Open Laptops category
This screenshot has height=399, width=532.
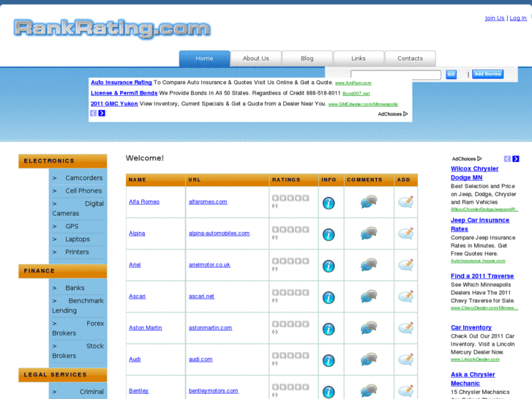pos(78,239)
